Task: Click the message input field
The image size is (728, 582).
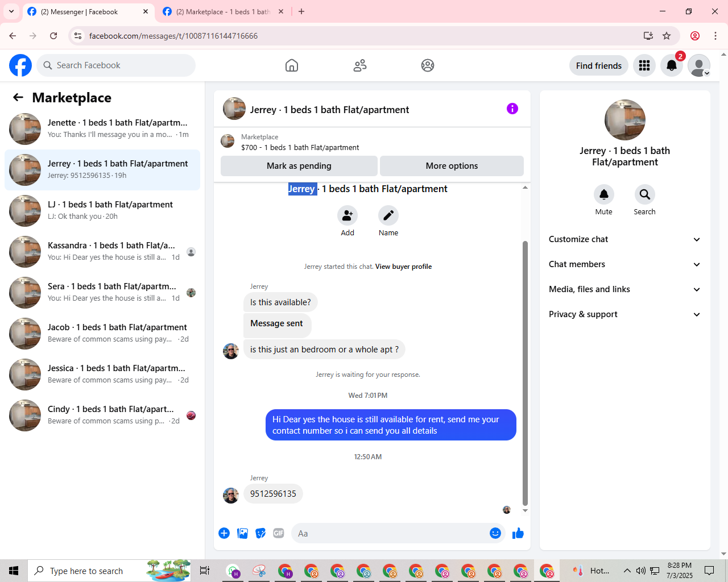Action: (x=398, y=533)
